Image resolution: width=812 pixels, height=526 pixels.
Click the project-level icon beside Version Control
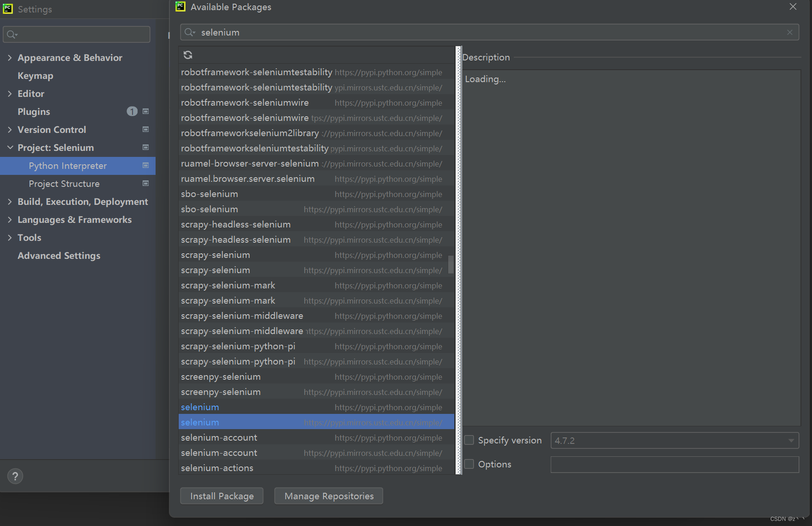[146, 129]
